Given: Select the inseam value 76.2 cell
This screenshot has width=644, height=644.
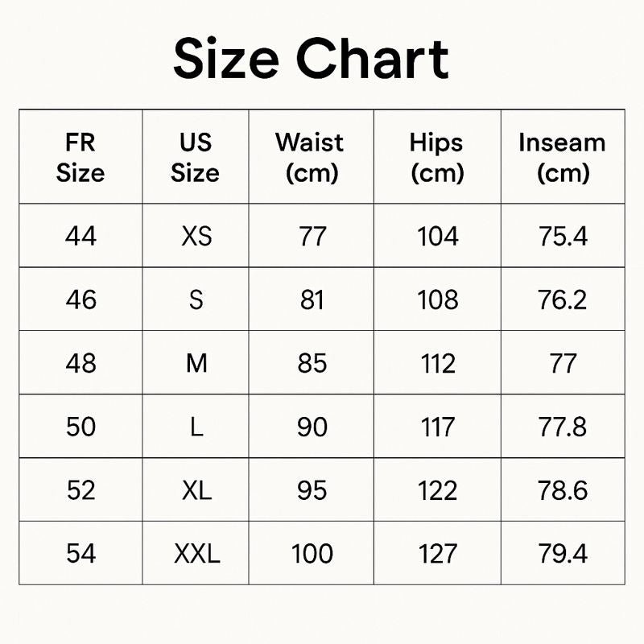Looking at the screenshot, I should pyautogui.click(x=562, y=299).
